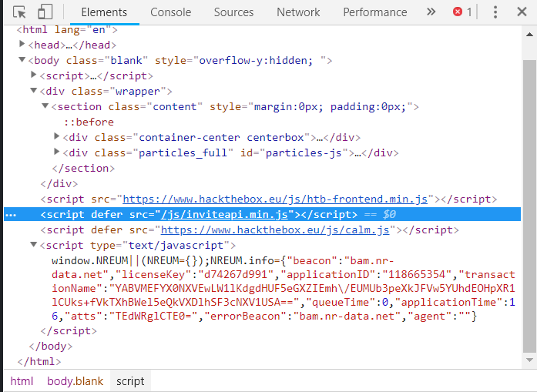Click the "overflow-y:hidden;" style value
537x392 pixels.
click(256, 60)
